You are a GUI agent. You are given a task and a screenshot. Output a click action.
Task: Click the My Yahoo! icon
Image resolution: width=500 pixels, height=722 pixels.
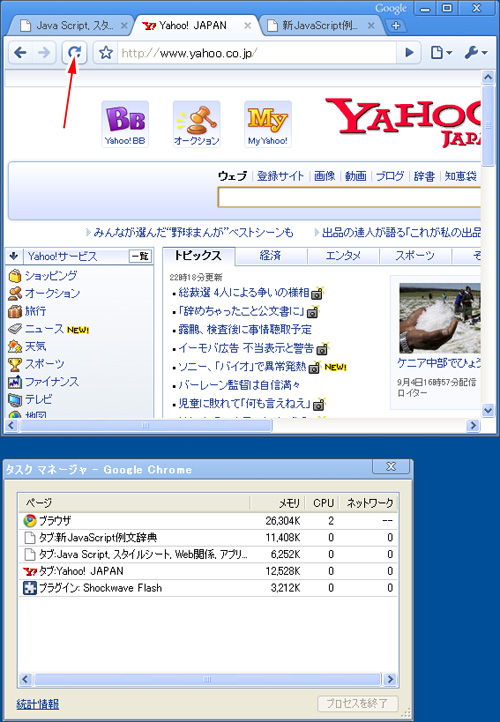pos(267,124)
